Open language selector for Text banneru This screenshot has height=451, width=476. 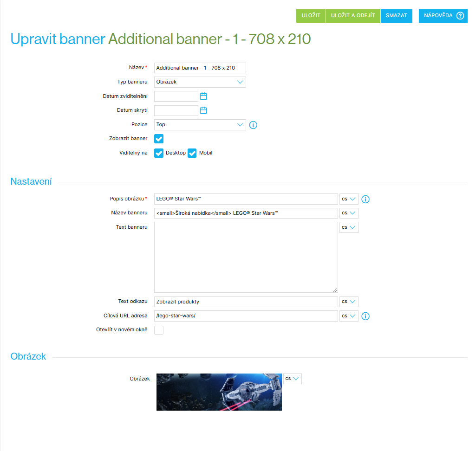349,227
